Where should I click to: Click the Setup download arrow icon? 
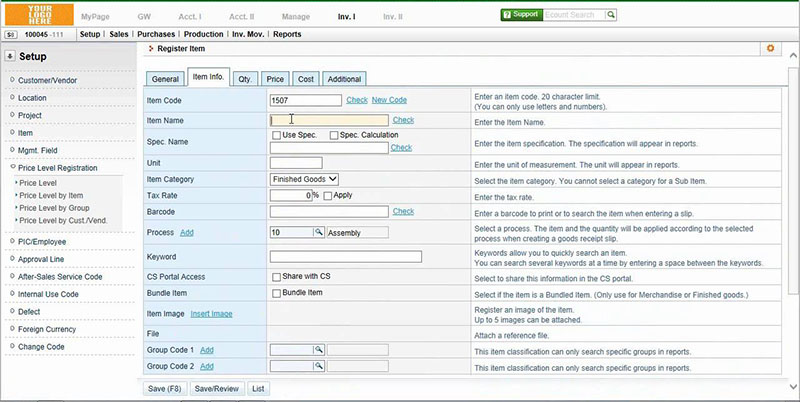coord(10,57)
